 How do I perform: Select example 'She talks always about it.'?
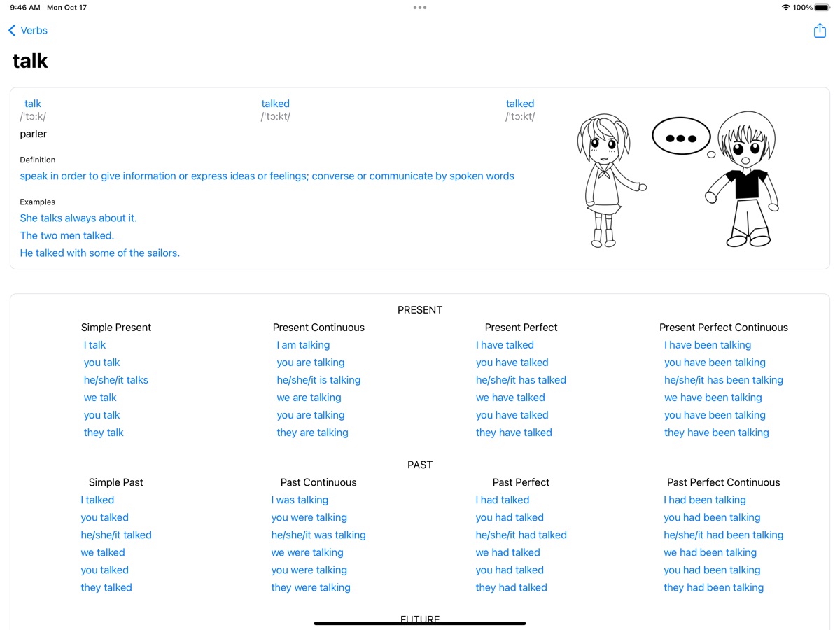[x=78, y=218]
